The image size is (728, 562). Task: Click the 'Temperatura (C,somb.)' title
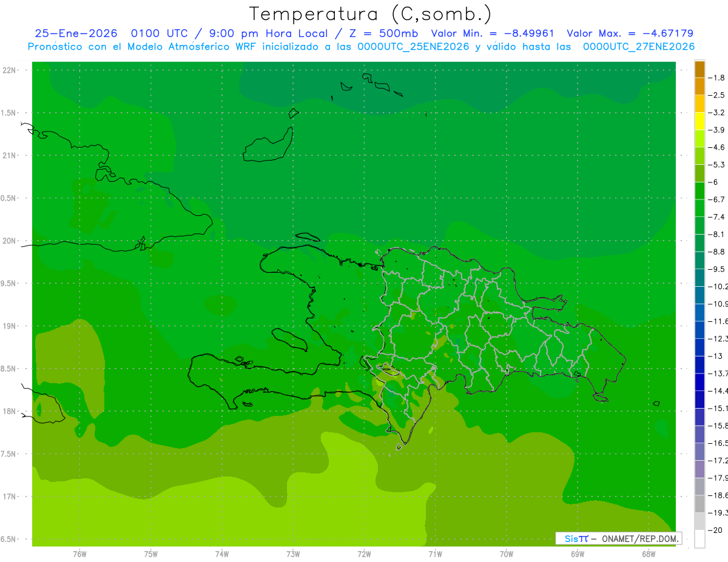pos(370,13)
